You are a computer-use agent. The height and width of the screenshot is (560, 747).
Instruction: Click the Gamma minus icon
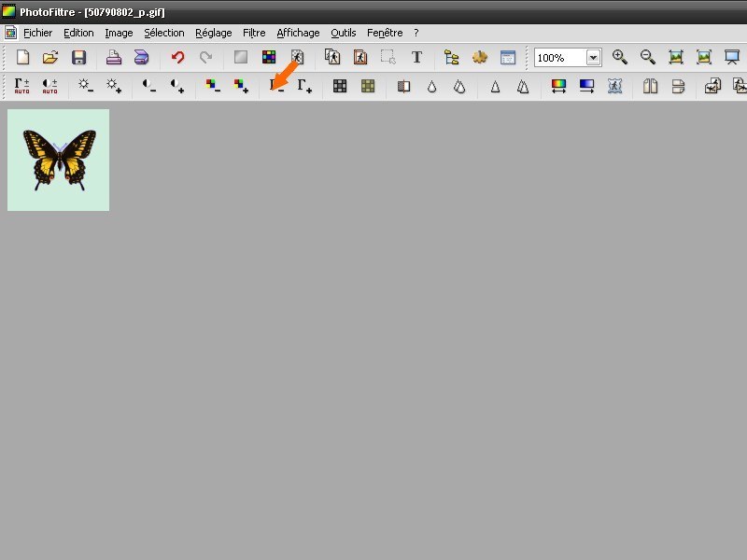276,86
